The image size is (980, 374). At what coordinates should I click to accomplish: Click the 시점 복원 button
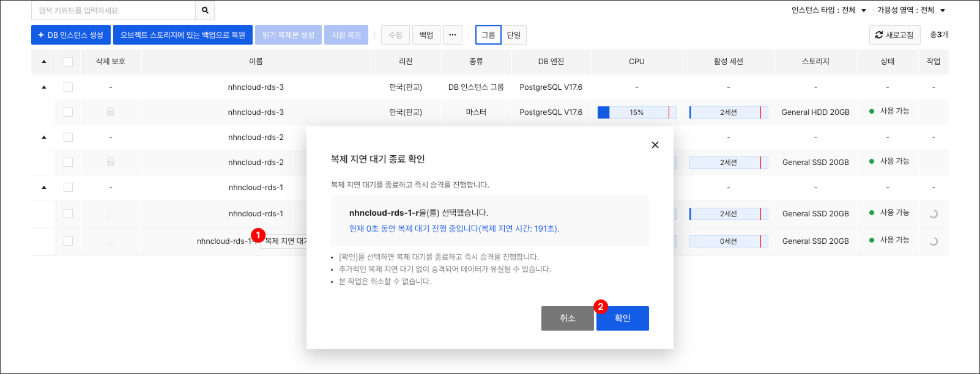pyautogui.click(x=346, y=35)
